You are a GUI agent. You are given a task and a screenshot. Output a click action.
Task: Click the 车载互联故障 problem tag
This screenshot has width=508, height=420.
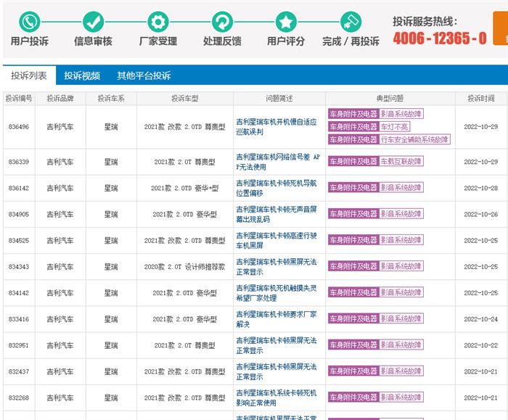tap(401, 161)
